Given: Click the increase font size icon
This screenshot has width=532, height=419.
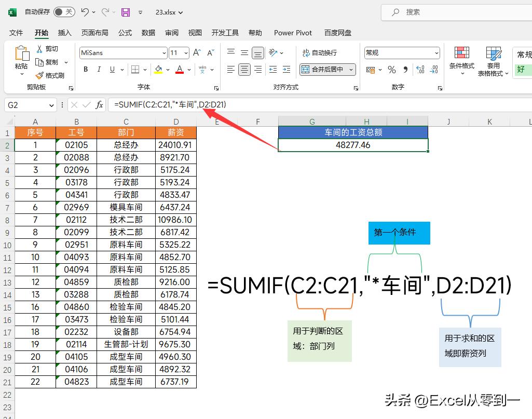Looking at the screenshot, I should pos(197,53).
